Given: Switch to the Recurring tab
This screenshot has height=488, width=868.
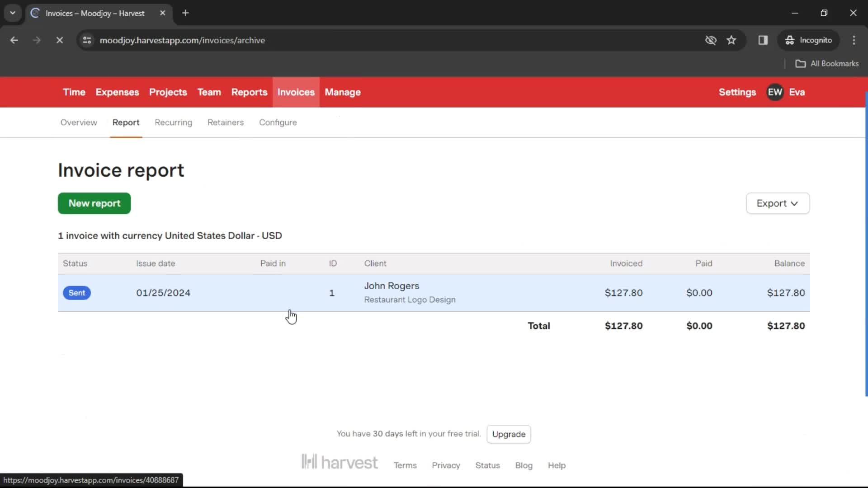Looking at the screenshot, I should (x=173, y=122).
